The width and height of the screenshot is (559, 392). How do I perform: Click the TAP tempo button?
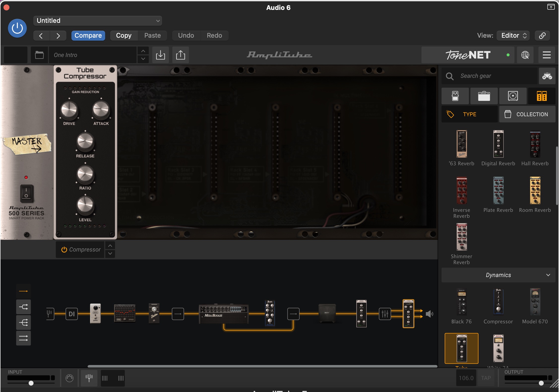[486, 378]
